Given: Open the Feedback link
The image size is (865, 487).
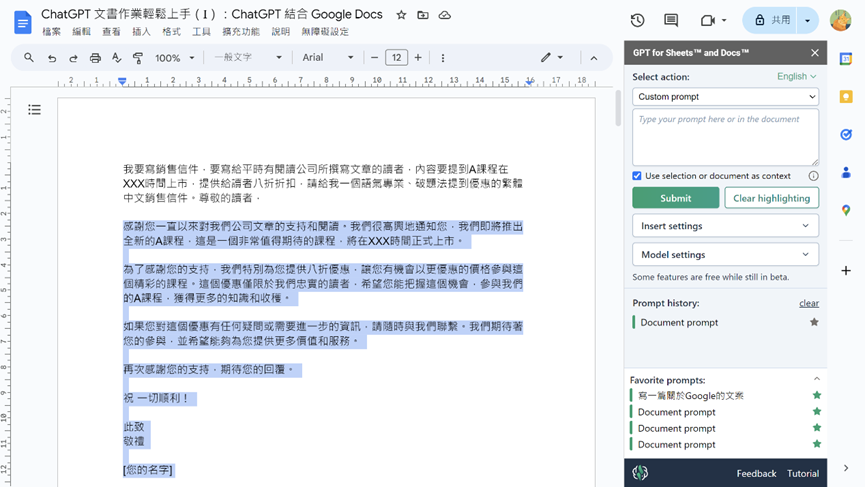Looking at the screenshot, I should tap(756, 473).
